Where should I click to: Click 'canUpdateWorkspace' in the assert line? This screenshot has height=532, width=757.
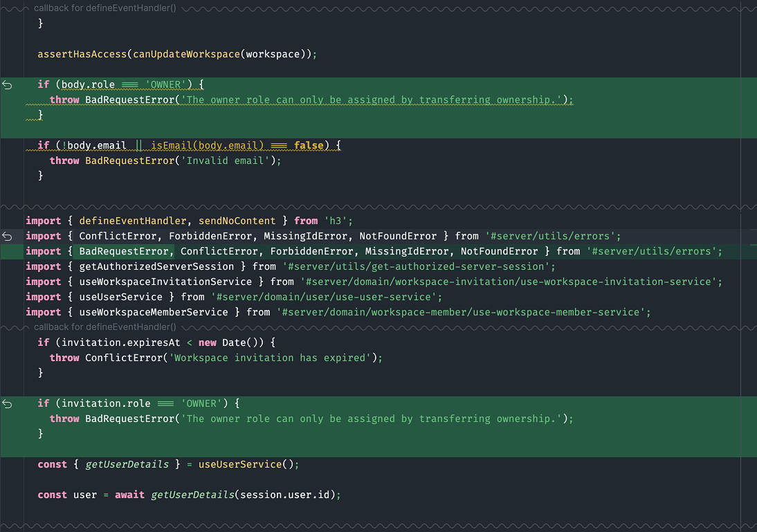click(x=186, y=54)
